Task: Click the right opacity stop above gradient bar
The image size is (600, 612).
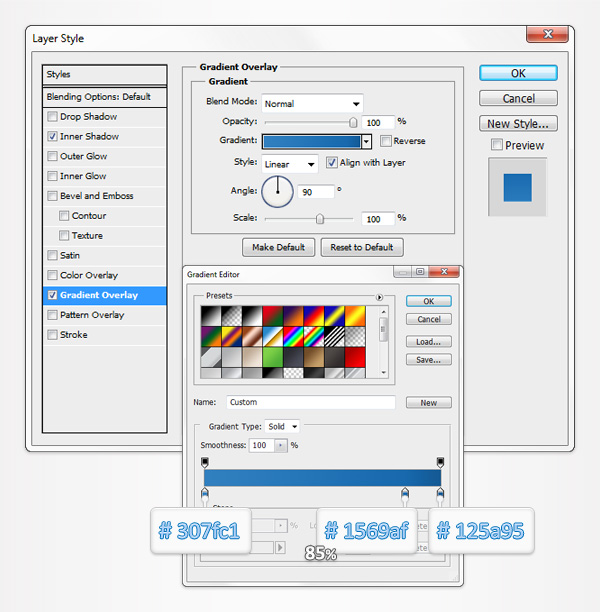Action: point(440,463)
